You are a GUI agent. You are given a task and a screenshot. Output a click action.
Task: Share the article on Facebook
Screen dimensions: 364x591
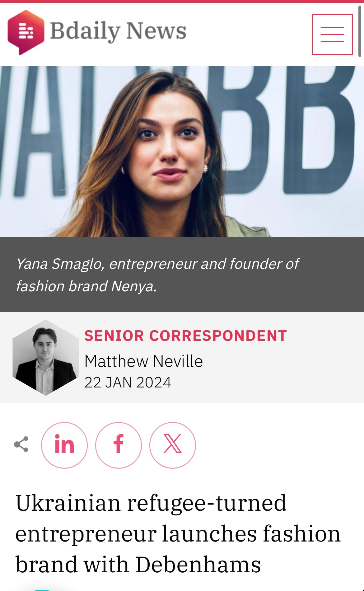pyautogui.click(x=118, y=444)
